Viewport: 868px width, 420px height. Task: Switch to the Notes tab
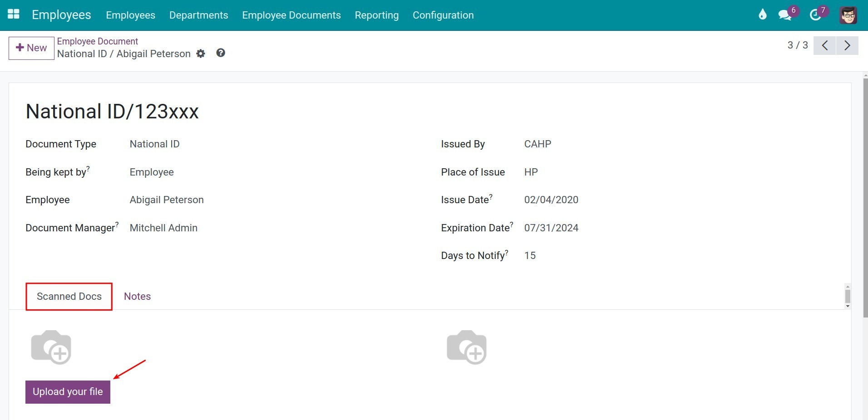(138, 296)
